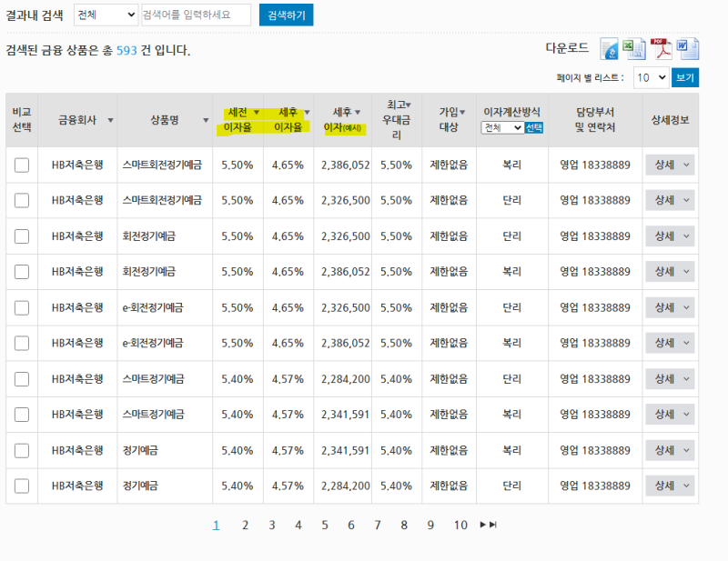Image resolution: width=728 pixels, height=561 pixels.
Task: Click the 상세정보 column header
Action: tap(670, 120)
